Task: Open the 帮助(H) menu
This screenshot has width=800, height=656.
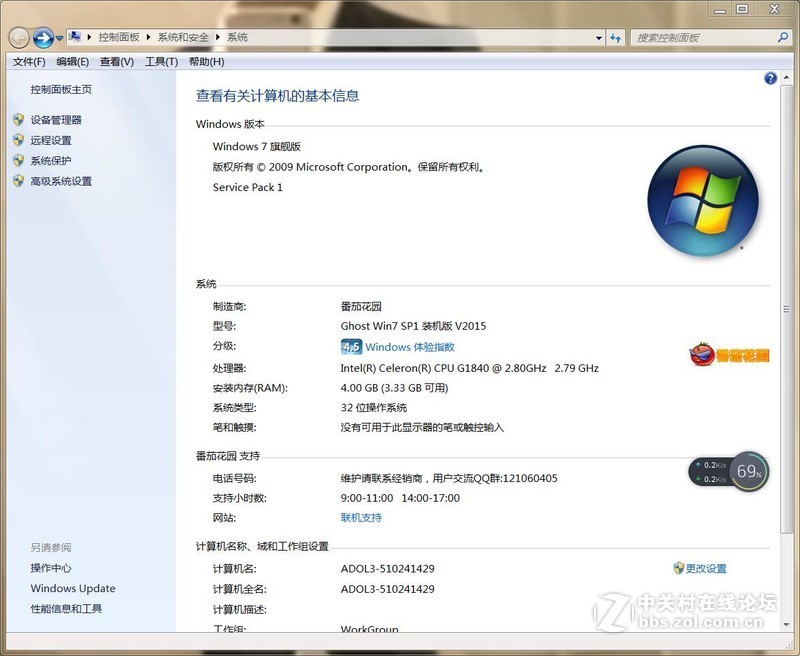Action: [207, 62]
